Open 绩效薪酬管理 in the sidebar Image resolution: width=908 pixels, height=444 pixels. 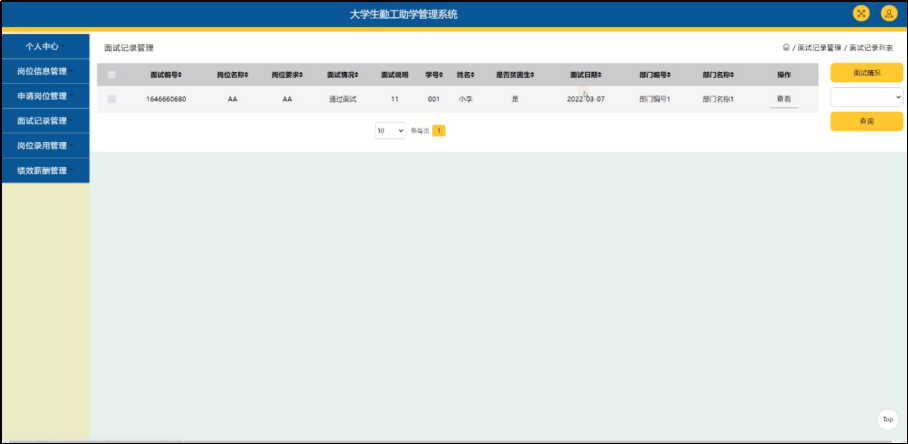45,171
